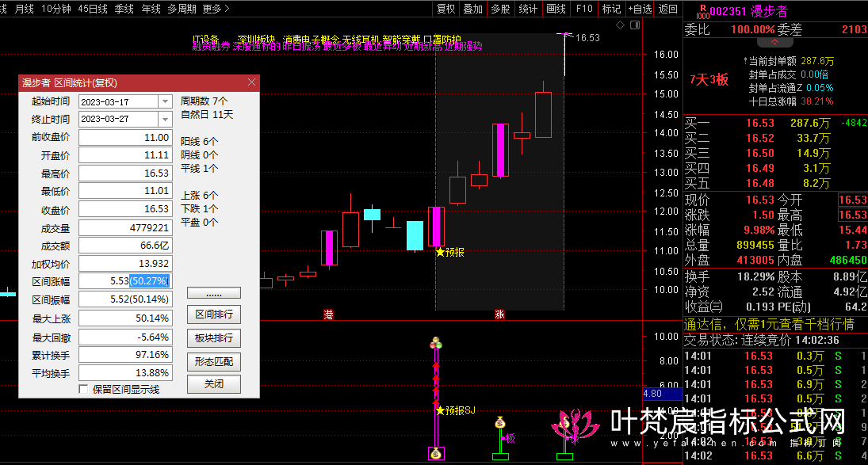Screen dimensions: 868x465
Task: Open F10 company info
Action: tap(584, 9)
